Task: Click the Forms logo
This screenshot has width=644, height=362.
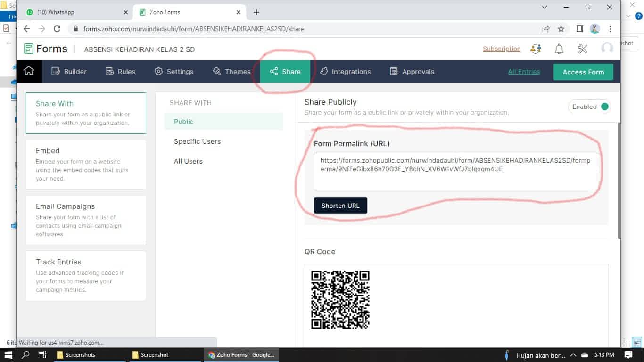Action: (46, 49)
